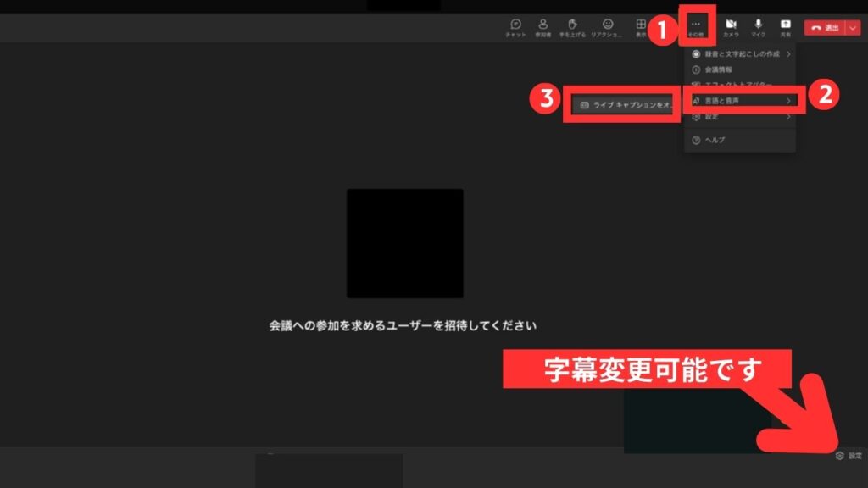The width and height of the screenshot is (868, 488).
Task: Show the 参加者 participants list
Action: point(543,25)
